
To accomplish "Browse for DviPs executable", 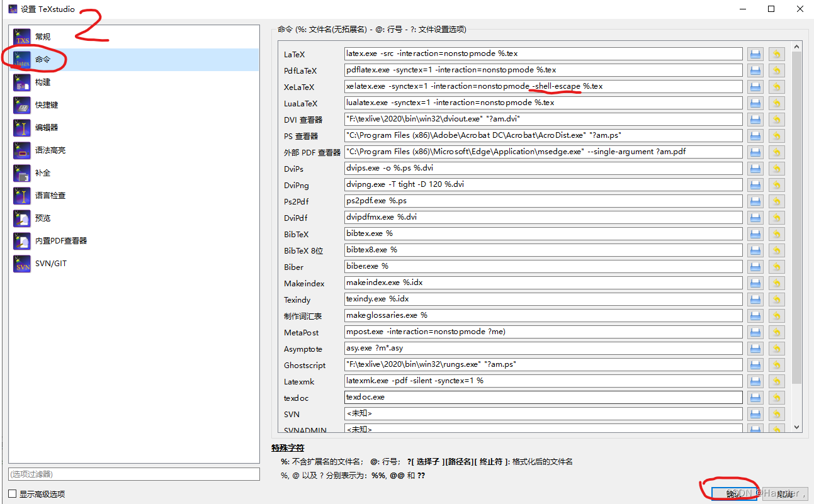I will (755, 169).
